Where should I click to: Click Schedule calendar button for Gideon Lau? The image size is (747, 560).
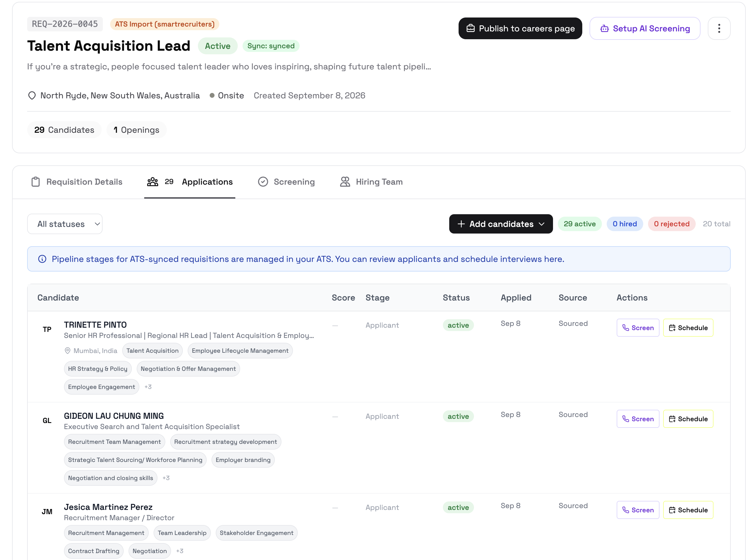click(x=688, y=419)
